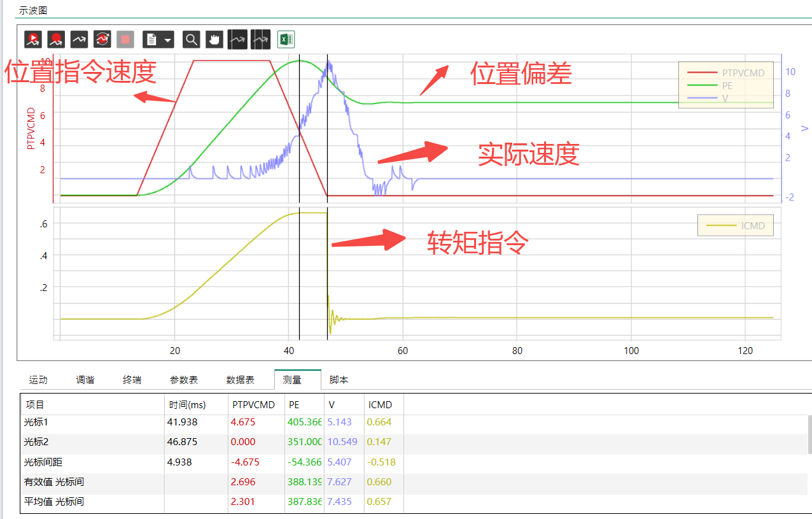The width and height of the screenshot is (812, 519).
Task: Select the hand pan tool
Action: [214, 39]
